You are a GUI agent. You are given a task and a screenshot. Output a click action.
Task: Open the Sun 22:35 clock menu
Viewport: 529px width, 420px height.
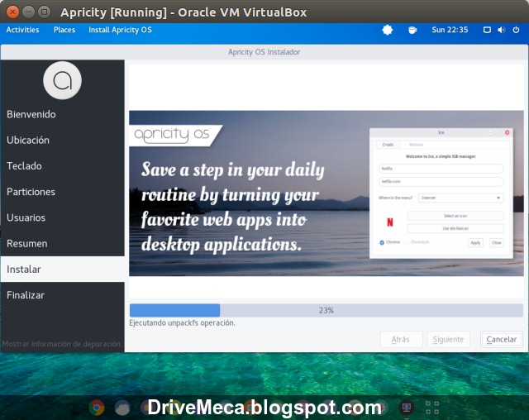(x=450, y=30)
